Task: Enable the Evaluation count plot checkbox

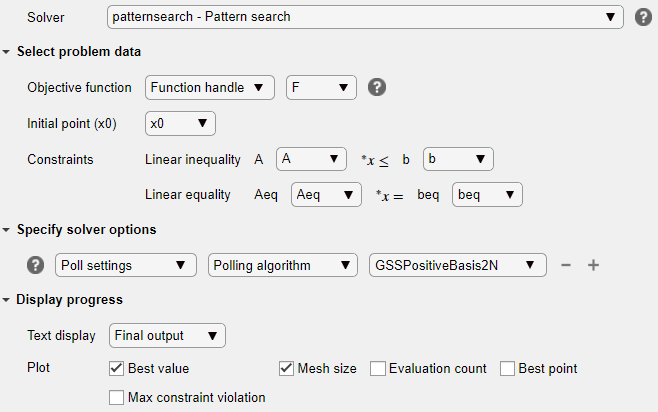Action: (x=377, y=368)
